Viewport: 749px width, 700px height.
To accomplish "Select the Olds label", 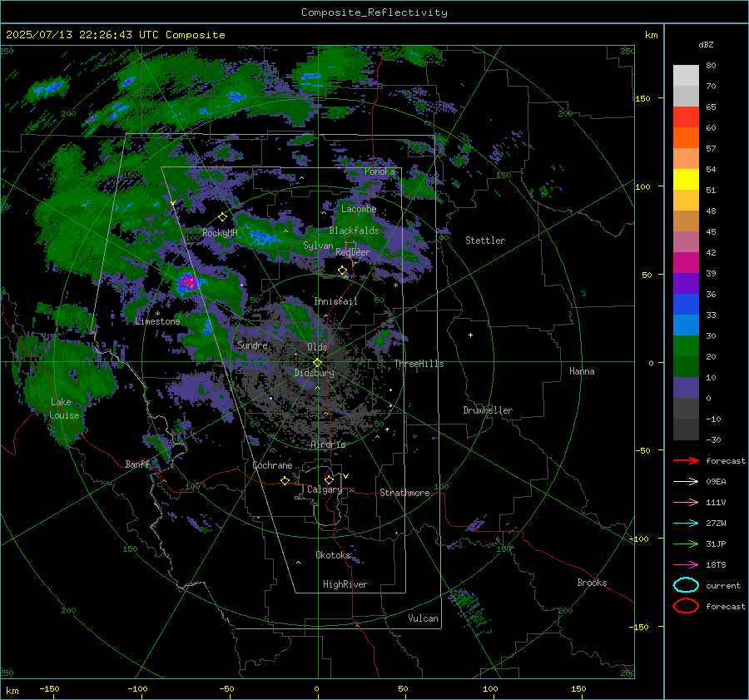I will point(317,347).
